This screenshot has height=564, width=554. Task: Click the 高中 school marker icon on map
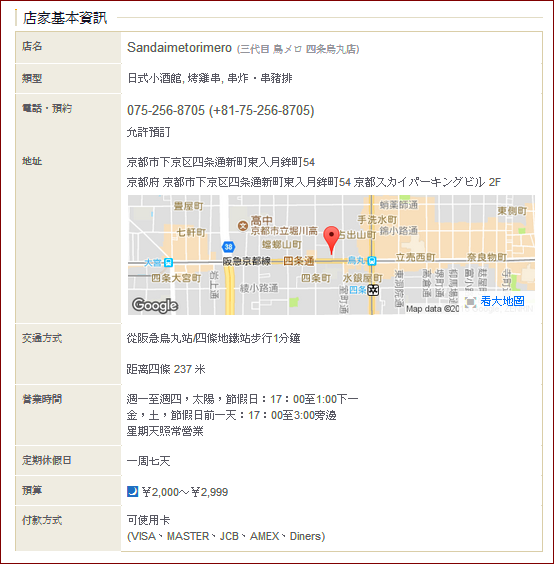click(243, 226)
